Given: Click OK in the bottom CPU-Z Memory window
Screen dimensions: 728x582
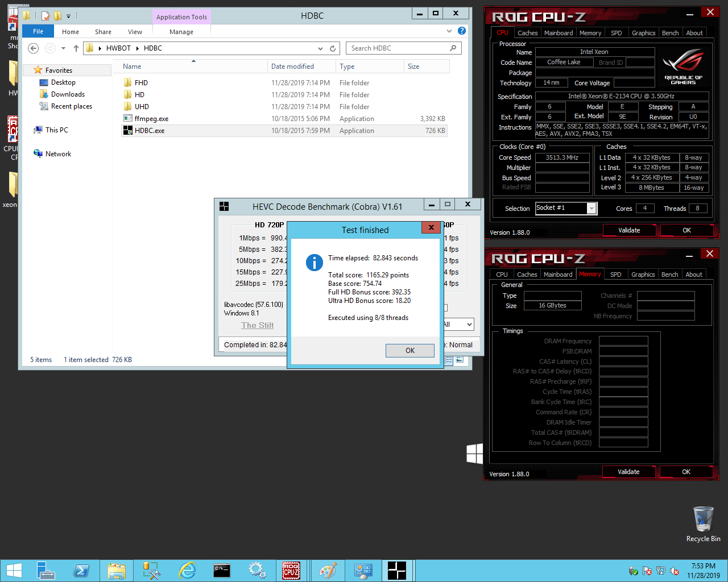Looking at the screenshot, I should tap(686, 472).
